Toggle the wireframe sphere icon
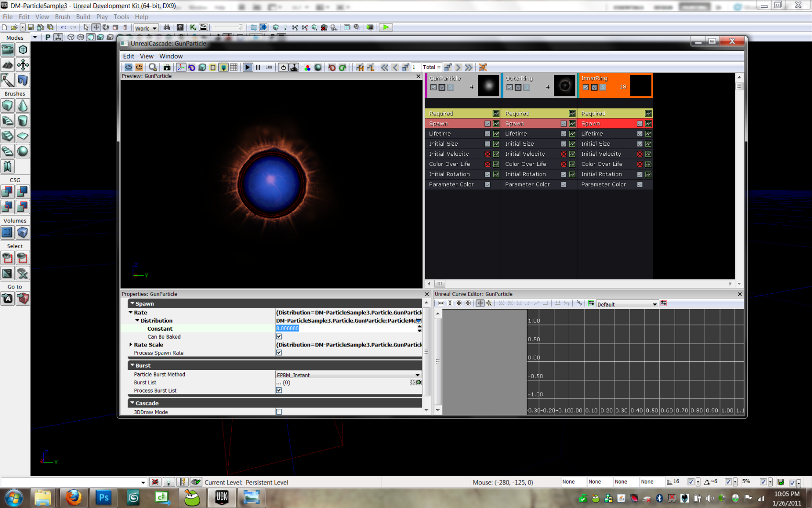812x508 pixels. point(318,68)
